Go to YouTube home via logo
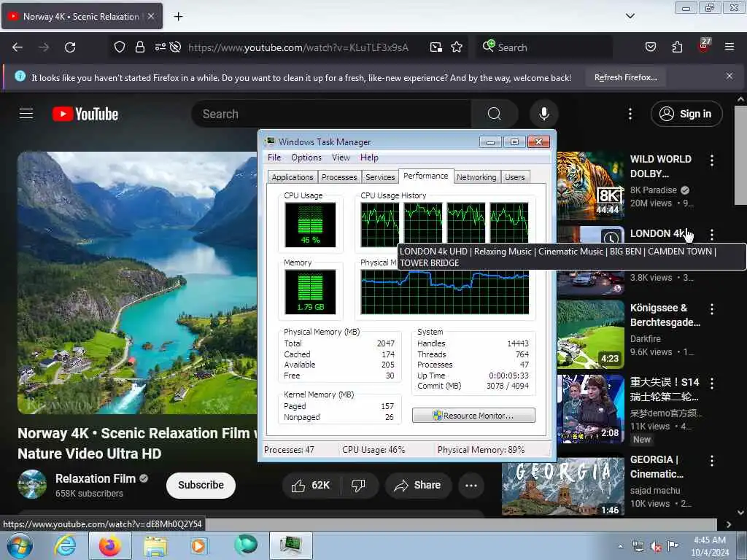 85,114
